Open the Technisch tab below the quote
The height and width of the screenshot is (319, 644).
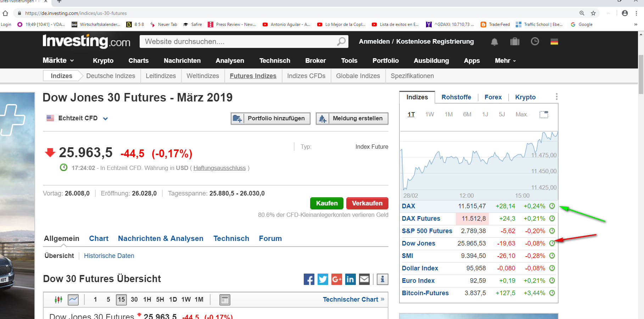(231, 238)
